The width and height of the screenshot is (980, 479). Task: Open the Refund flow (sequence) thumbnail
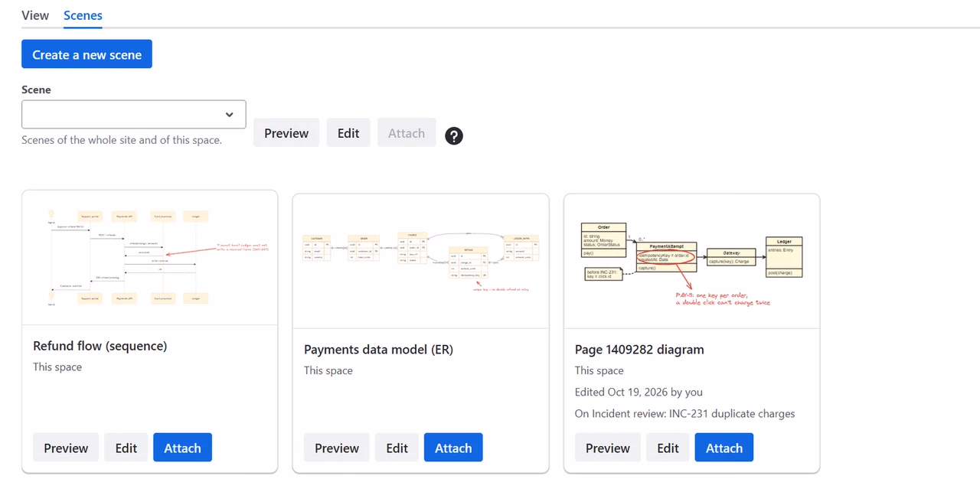(150, 257)
